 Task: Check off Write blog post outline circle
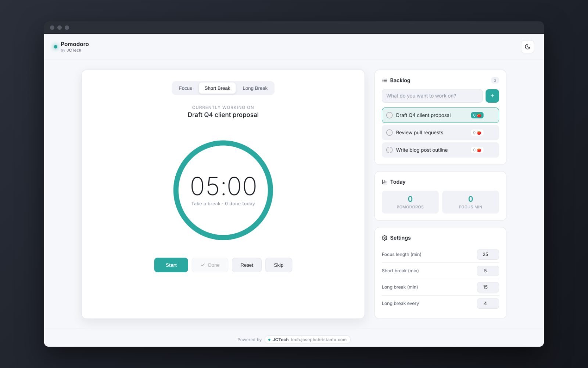click(x=390, y=150)
